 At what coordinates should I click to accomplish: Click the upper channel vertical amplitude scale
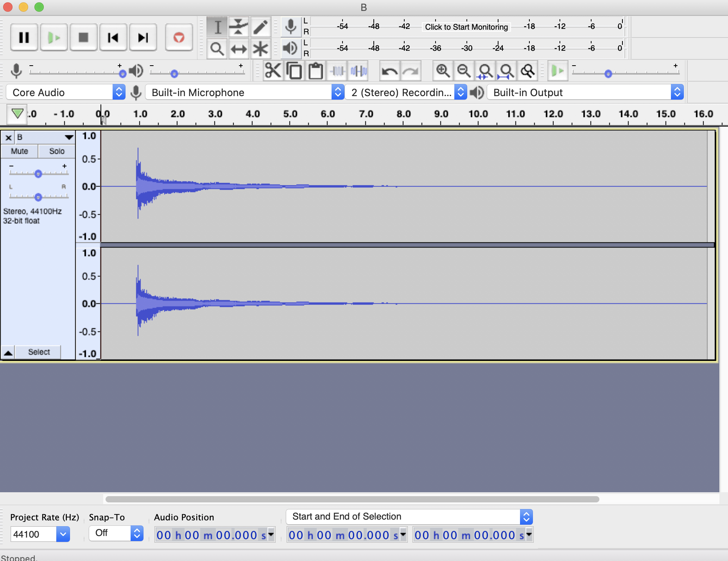point(89,186)
